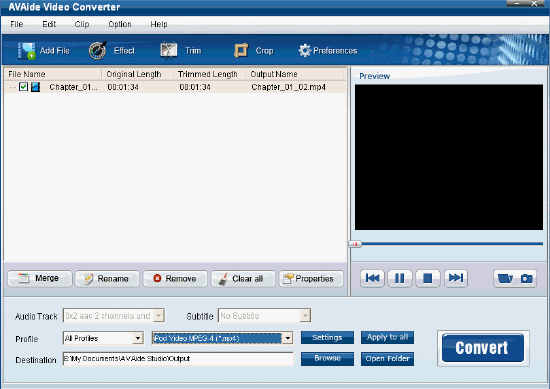Screen dimensions: 550x389
Task: Pause the preview playback
Action: click(x=400, y=279)
